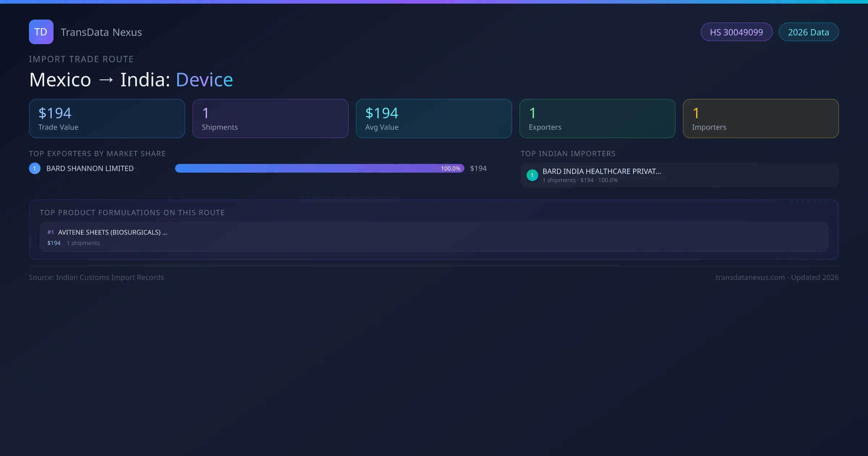This screenshot has height=456, width=868.
Task: Click the AVITENE SHEETS formulation row
Action: click(433, 237)
